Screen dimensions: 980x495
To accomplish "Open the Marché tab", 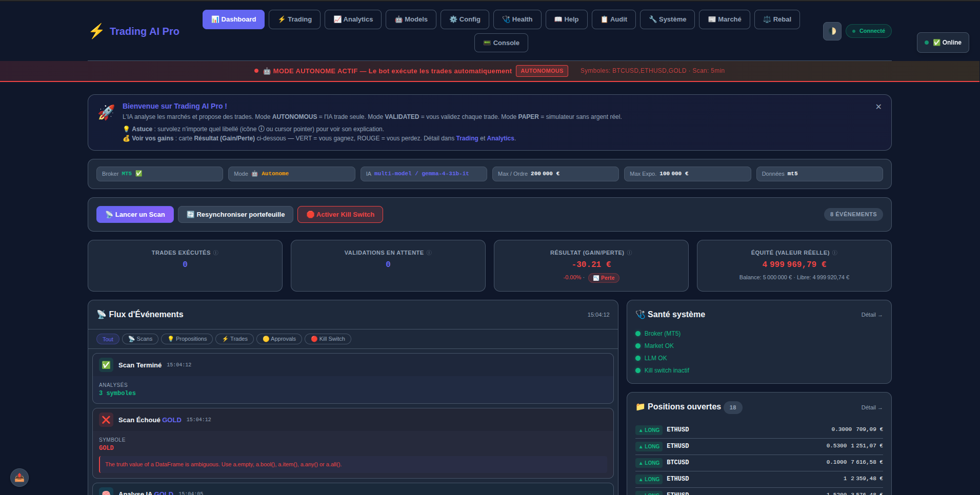I will 725,19.
